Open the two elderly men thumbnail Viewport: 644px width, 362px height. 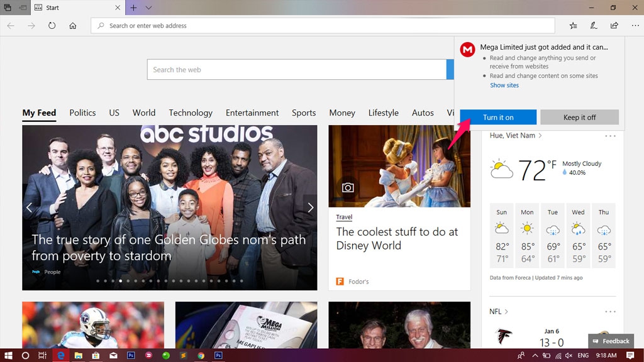point(399,325)
